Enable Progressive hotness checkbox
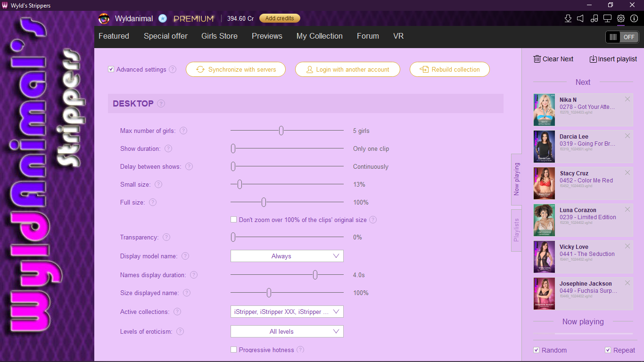The width and height of the screenshot is (644, 362). point(233,350)
